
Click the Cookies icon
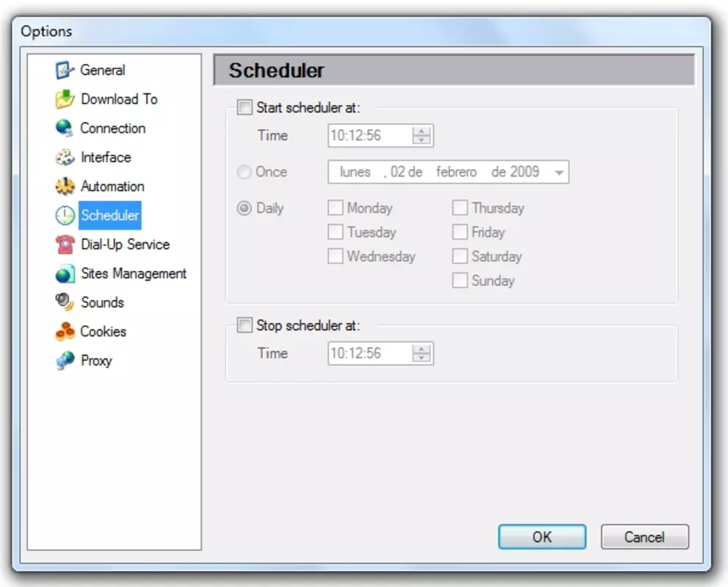coord(65,332)
